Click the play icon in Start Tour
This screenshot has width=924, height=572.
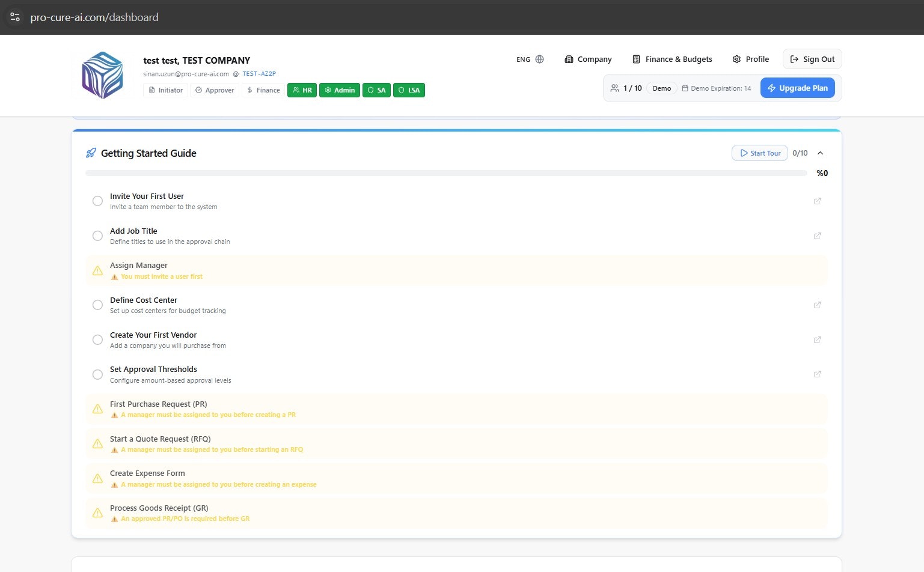(744, 153)
